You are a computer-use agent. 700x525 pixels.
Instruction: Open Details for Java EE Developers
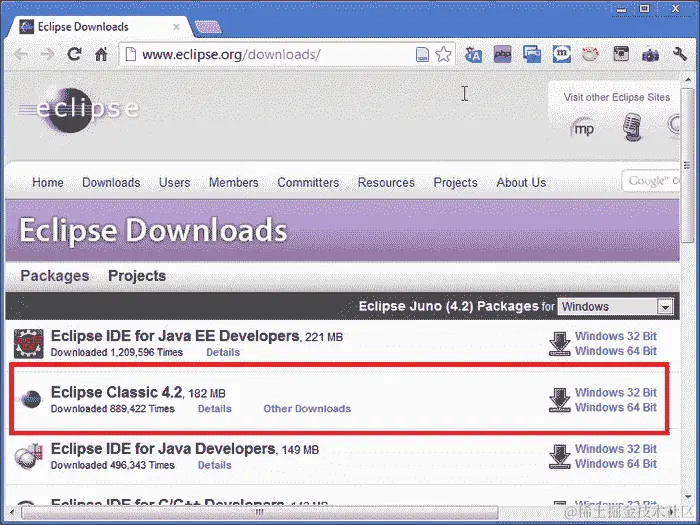pos(223,352)
